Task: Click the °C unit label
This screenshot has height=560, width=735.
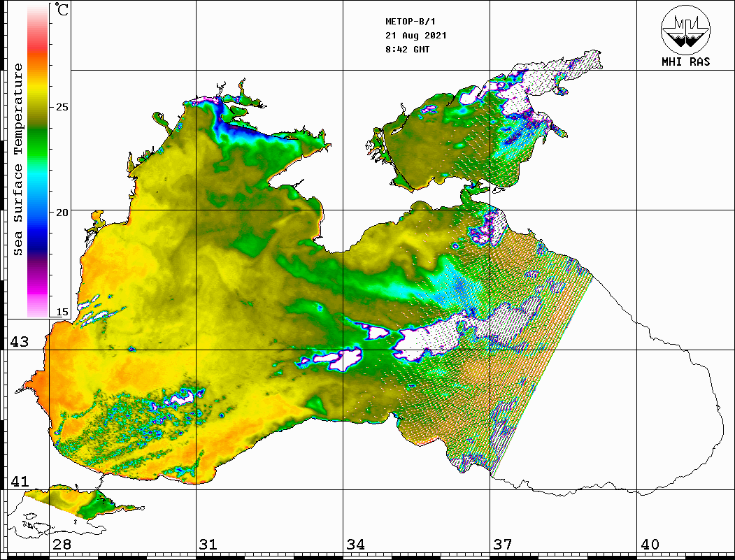Action: pyautogui.click(x=62, y=9)
